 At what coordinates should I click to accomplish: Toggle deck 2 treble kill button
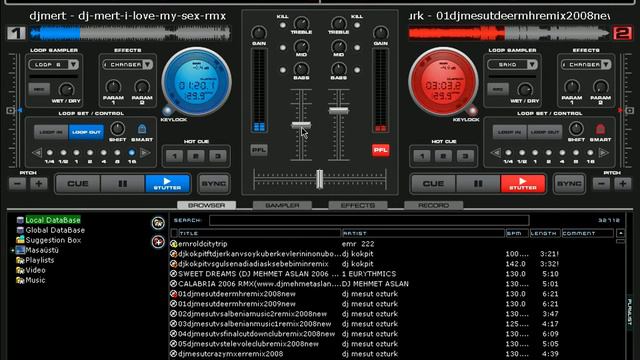pos(357,25)
